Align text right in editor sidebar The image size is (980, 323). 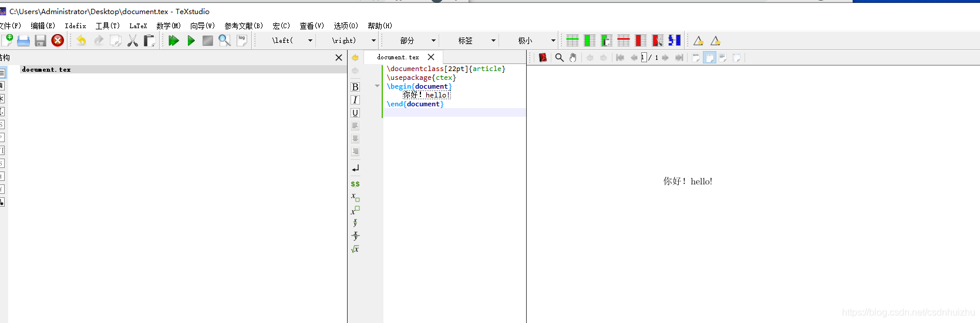tap(355, 152)
